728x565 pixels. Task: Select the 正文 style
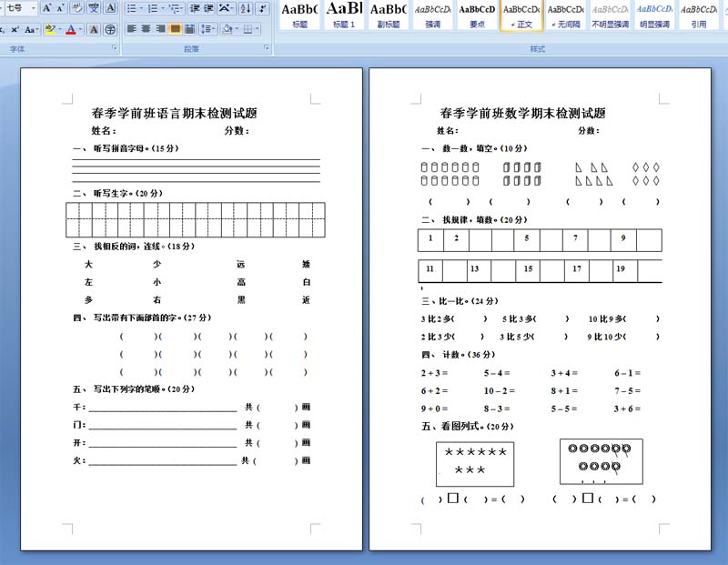[x=521, y=15]
